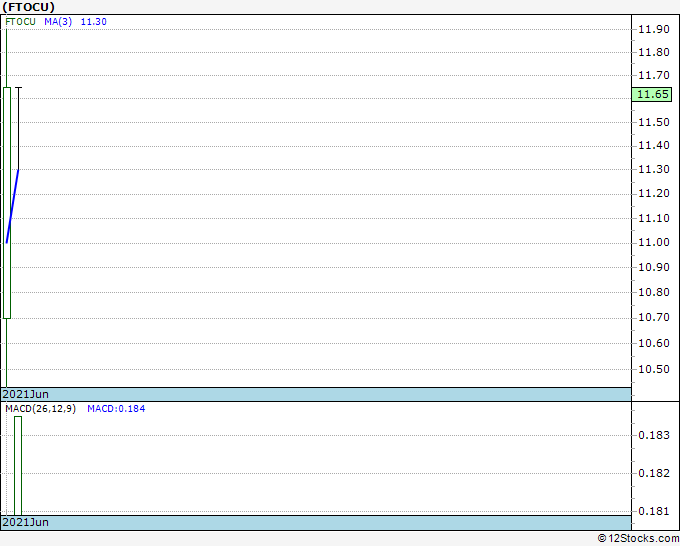
Task: Click the 11.80 price axis label
Action: (x=654, y=52)
